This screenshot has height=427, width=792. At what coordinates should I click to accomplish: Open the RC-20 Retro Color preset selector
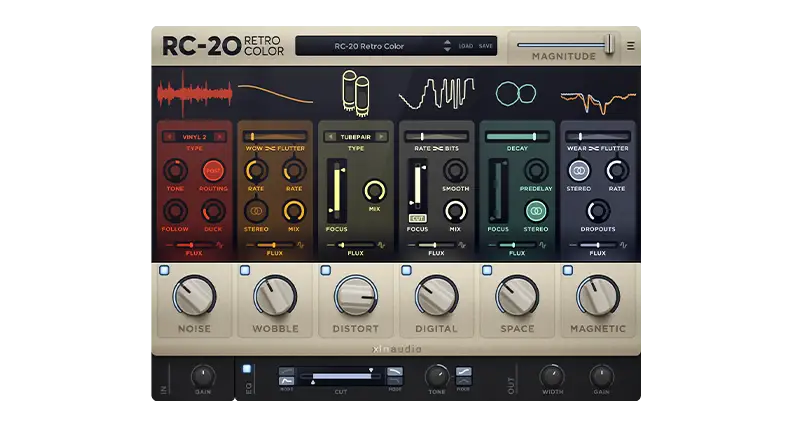[x=369, y=46]
